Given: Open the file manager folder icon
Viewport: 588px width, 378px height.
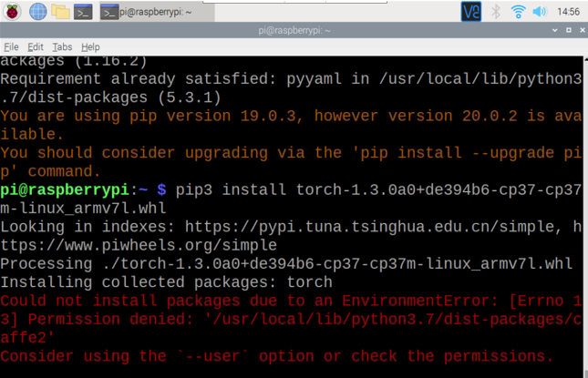Looking at the screenshot, I should click(60, 12).
